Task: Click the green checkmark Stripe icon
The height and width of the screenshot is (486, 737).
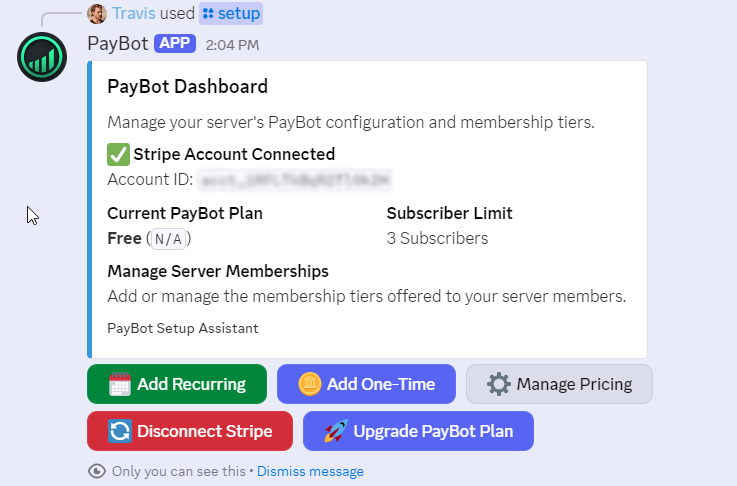Action: coord(118,154)
